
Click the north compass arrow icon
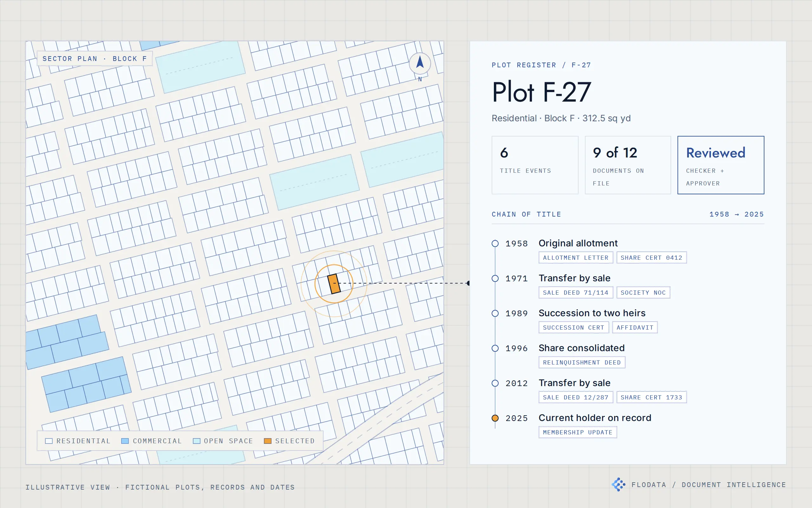point(420,63)
